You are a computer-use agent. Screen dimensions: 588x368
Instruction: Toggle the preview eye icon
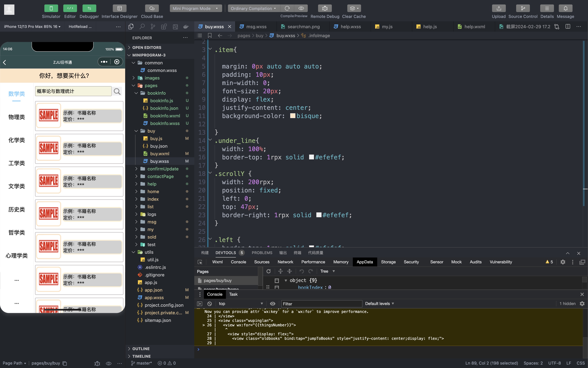tap(301, 8)
